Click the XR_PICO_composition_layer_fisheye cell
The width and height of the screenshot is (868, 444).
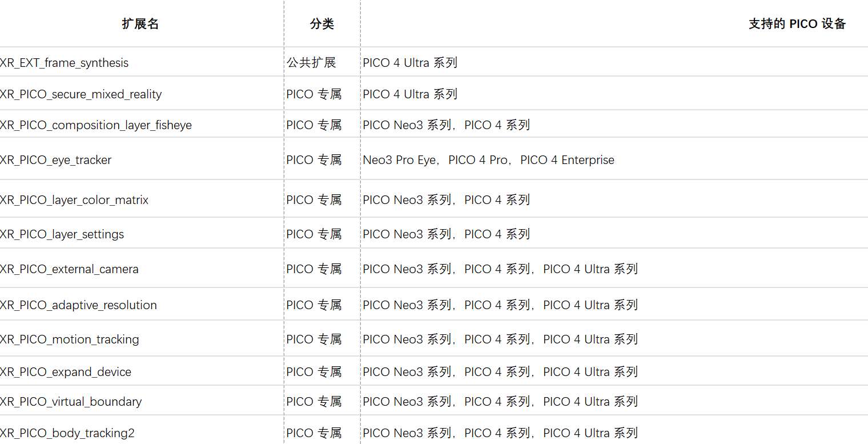pos(96,125)
